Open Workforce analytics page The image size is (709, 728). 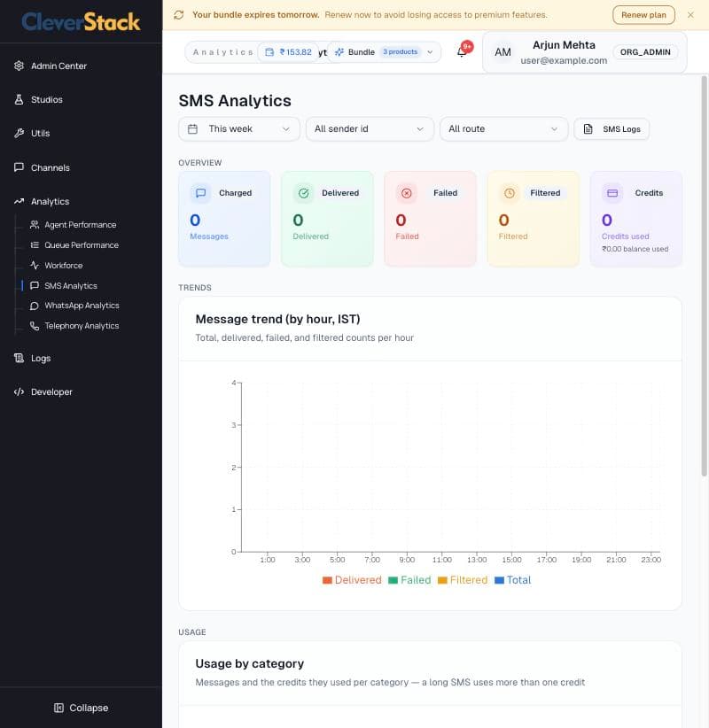(x=57, y=266)
